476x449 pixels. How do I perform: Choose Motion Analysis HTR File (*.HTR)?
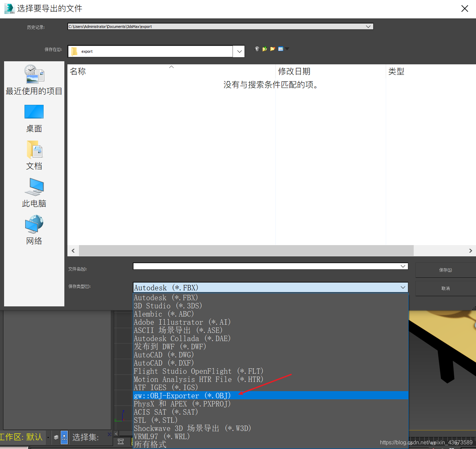(x=271, y=379)
